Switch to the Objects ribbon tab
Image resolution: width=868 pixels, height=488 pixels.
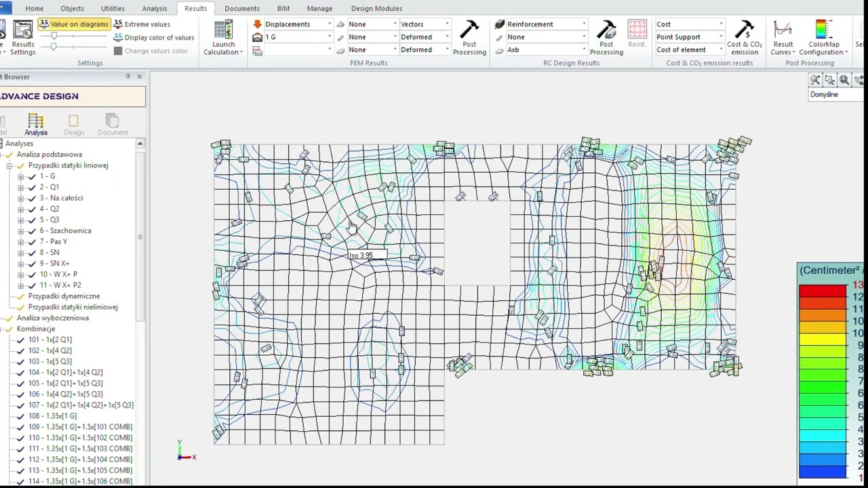[72, 8]
